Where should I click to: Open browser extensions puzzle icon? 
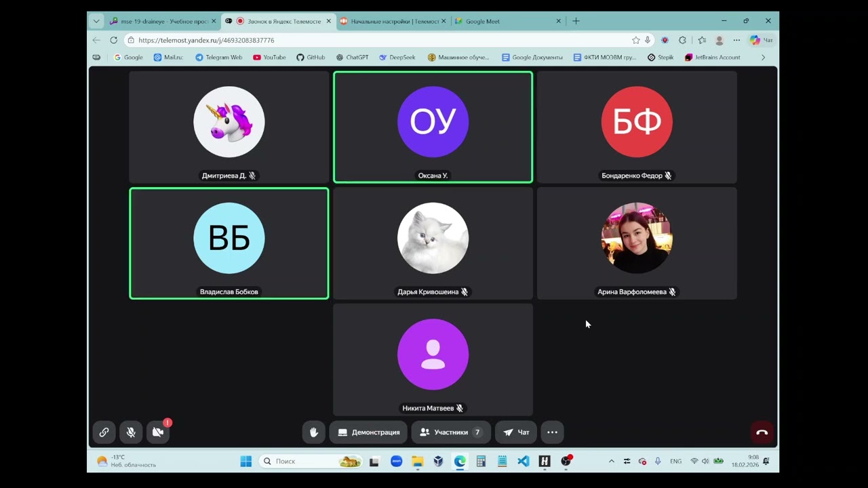click(x=682, y=40)
